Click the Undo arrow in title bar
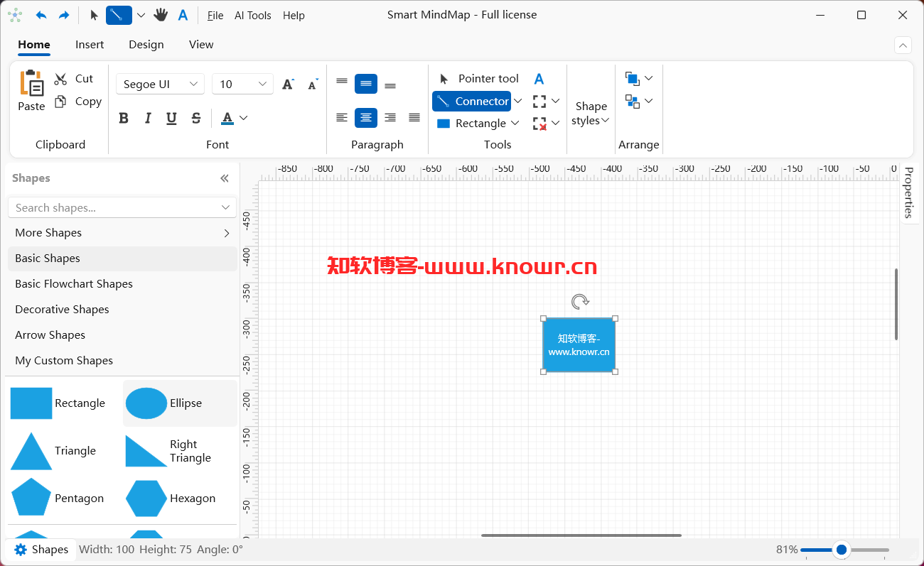924x566 pixels. [41, 15]
